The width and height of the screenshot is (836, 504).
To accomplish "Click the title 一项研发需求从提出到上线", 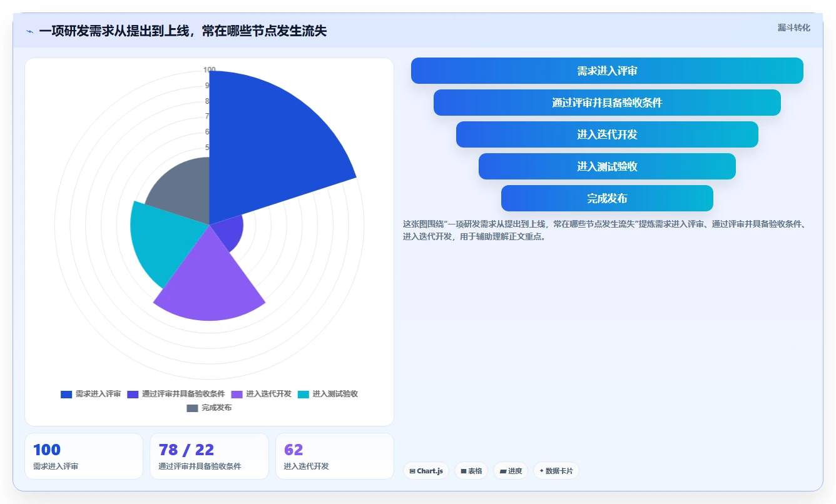I will (x=114, y=31).
